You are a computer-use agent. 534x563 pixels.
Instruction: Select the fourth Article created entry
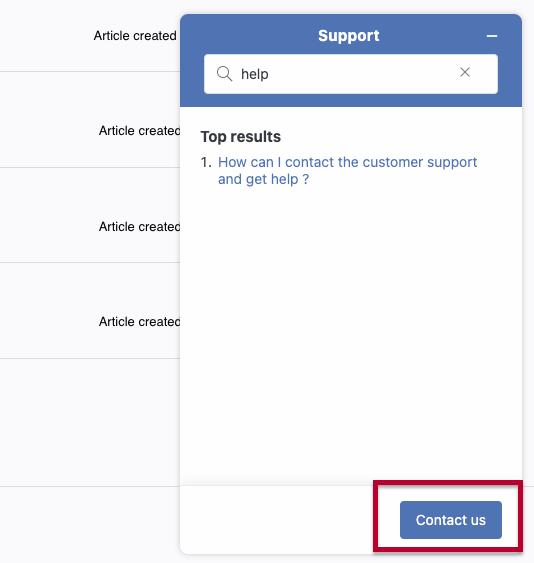pyautogui.click(x=139, y=322)
